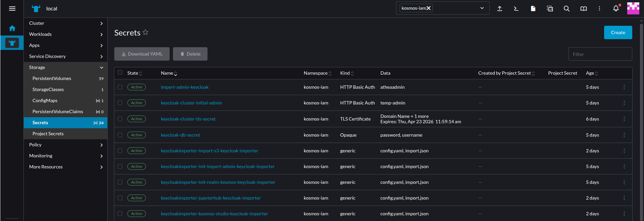Remove the kosmos-iam namespace filter tag
644x221 pixels.
428,8
